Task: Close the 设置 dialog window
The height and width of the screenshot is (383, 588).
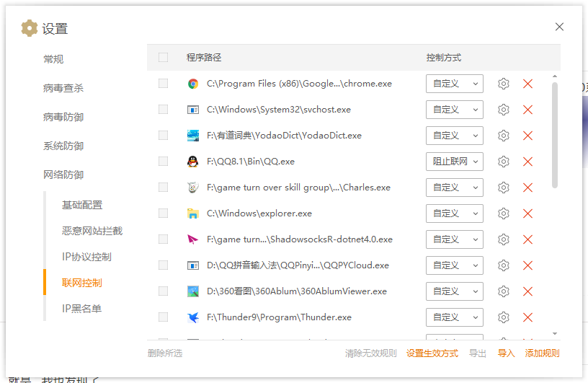Action: pyautogui.click(x=559, y=27)
